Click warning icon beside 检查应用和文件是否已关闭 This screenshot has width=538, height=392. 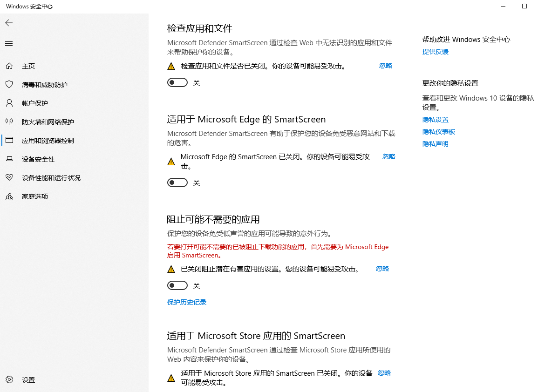[x=171, y=66]
